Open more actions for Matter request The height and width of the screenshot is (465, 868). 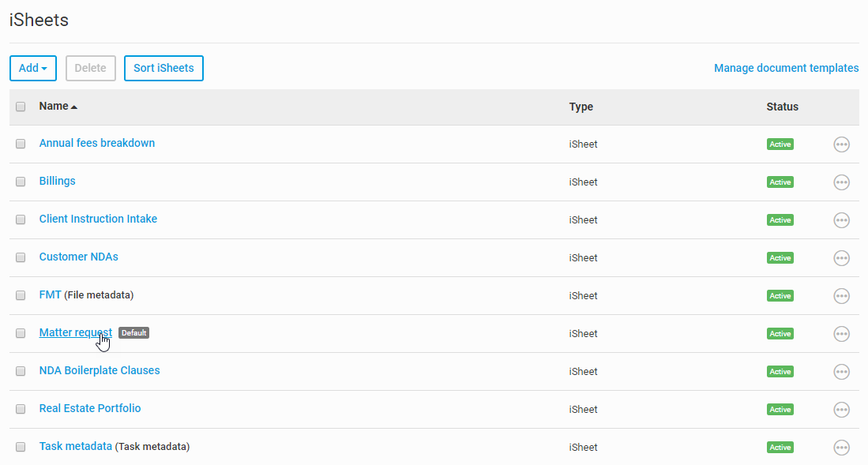click(x=841, y=334)
